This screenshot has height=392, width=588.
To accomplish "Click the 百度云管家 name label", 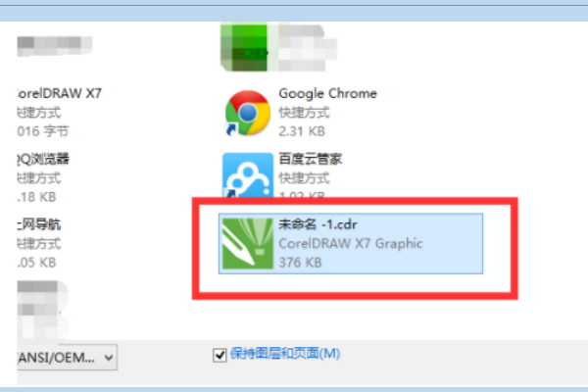I will pos(310,159).
